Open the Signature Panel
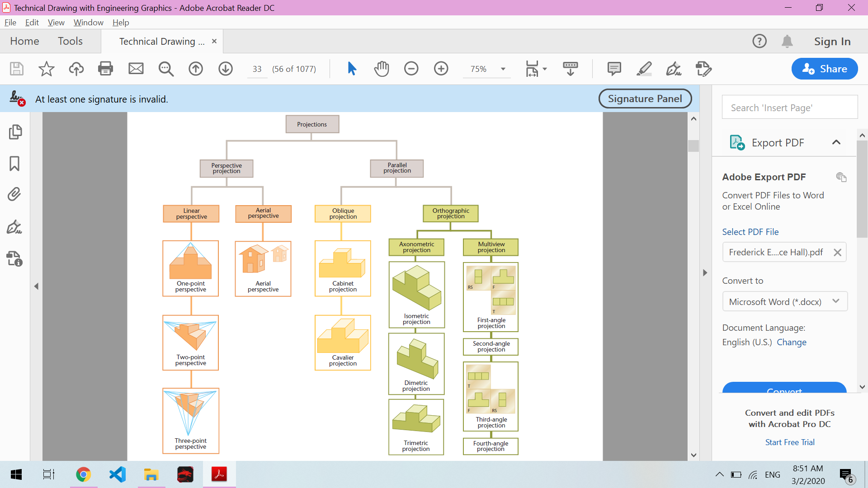The width and height of the screenshot is (868, 488). pos(645,99)
